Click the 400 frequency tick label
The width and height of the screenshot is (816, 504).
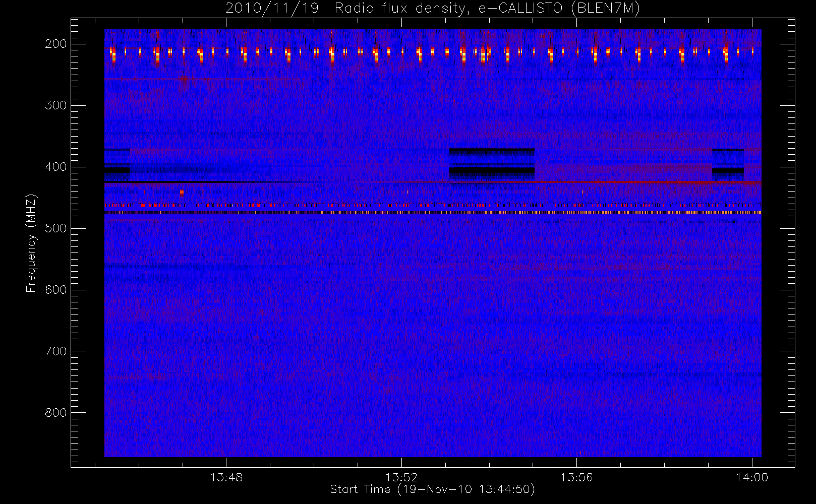pos(56,167)
